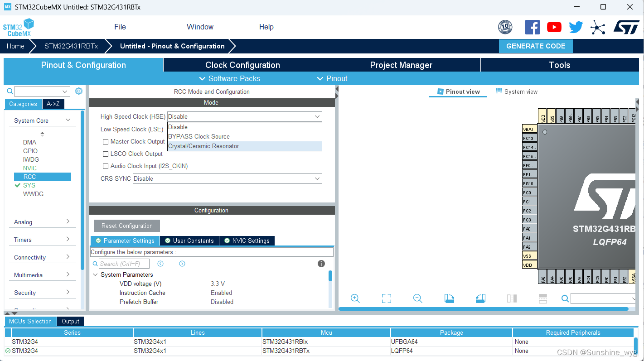The width and height of the screenshot is (644, 361).
Task: Expand the Connectivity category
Action: tap(43, 257)
